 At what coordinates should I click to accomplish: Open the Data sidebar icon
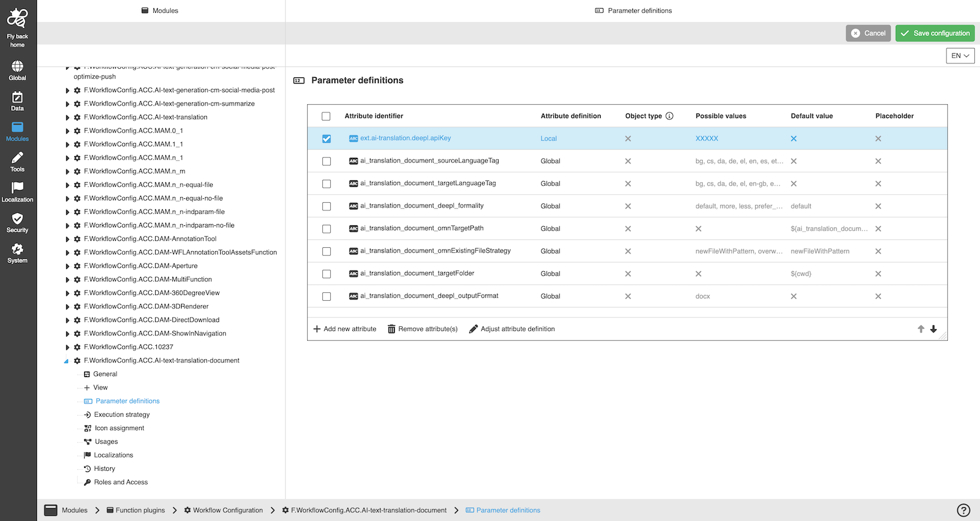pos(17,97)
